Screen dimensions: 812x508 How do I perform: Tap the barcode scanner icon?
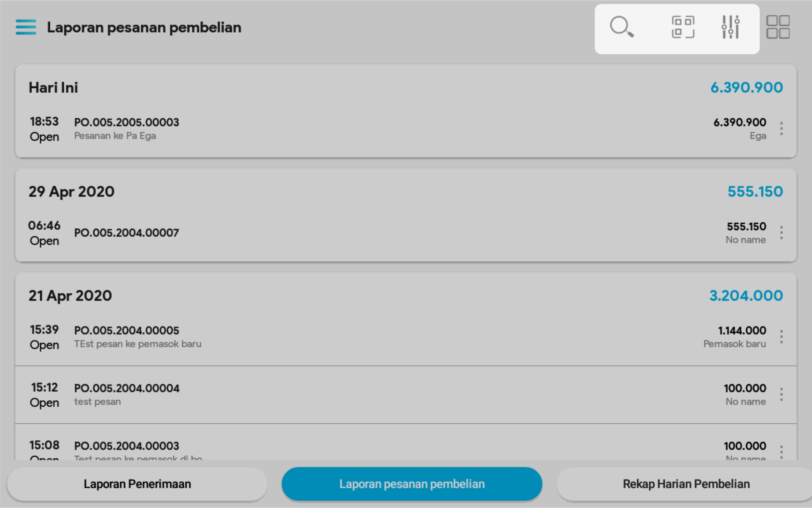(683, 27)
